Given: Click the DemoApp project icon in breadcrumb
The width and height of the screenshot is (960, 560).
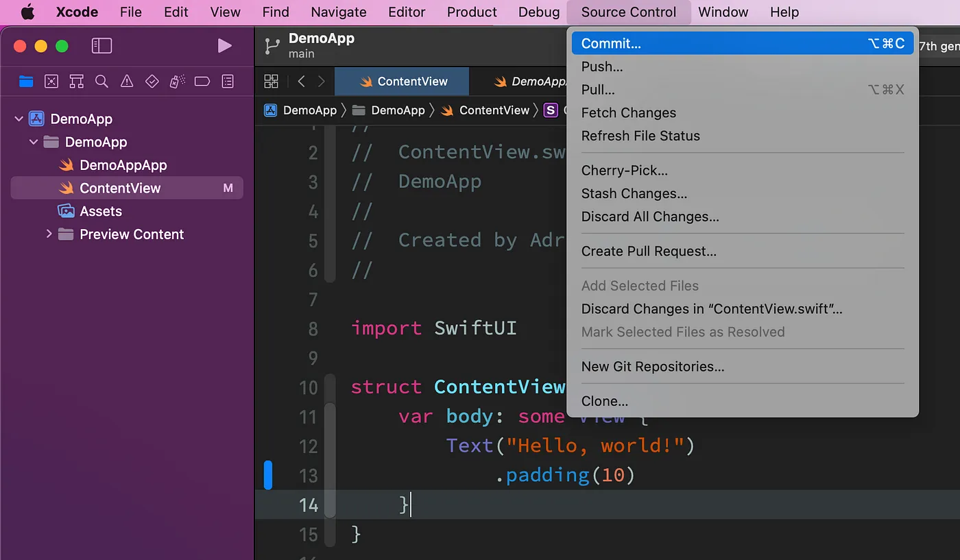Looking at the screenshot, I should [x=271, y=110].
